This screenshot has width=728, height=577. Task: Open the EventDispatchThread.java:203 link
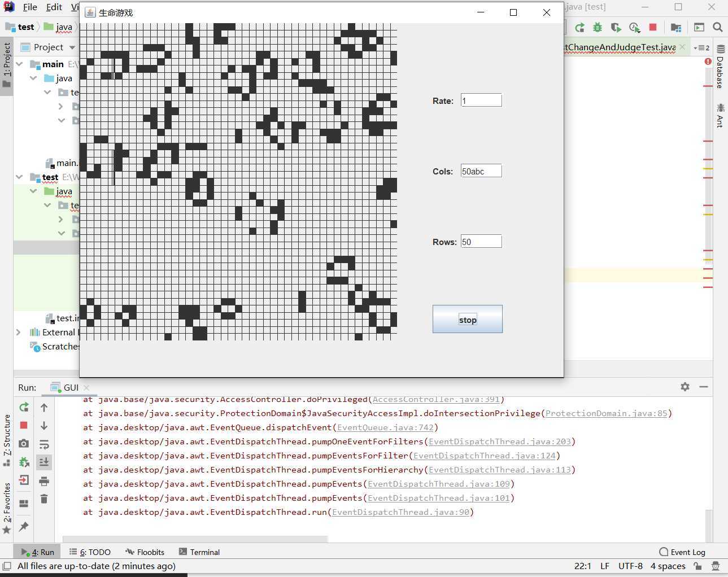(499, 442)
